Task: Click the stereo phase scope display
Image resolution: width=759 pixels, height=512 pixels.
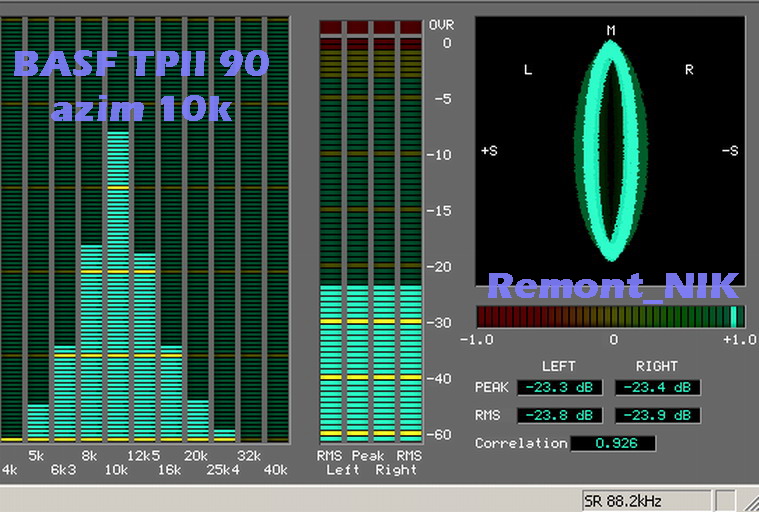Action: (x=610, y=150)
